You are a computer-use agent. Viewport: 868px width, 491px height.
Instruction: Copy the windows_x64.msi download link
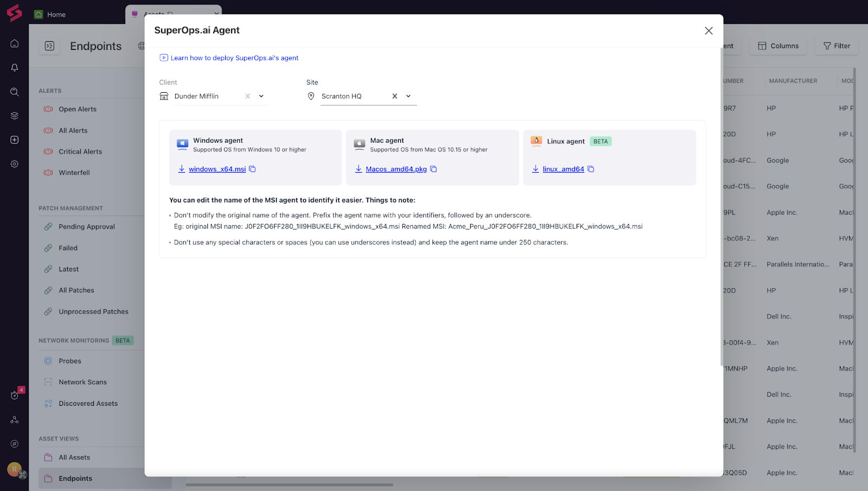point(252,169)
